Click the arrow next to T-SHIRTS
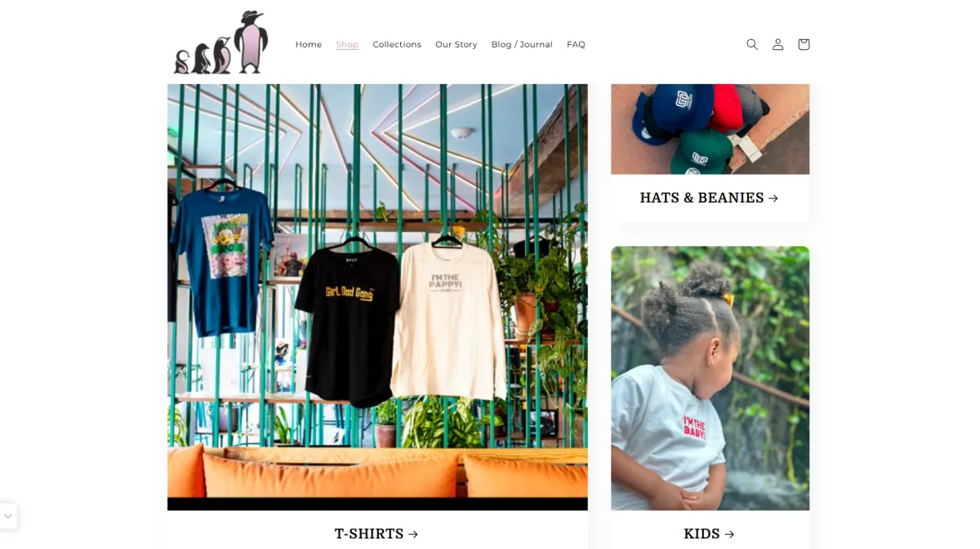Viewport: 980px width, 549px height. point(413,534)
